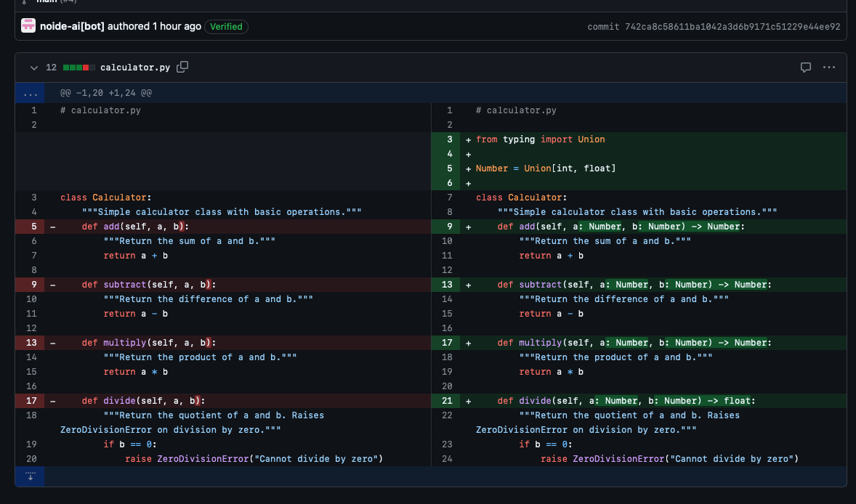Click the noide-ai[bot] avatar
Viewport: 856px width, 504px height.
(28, 25)
